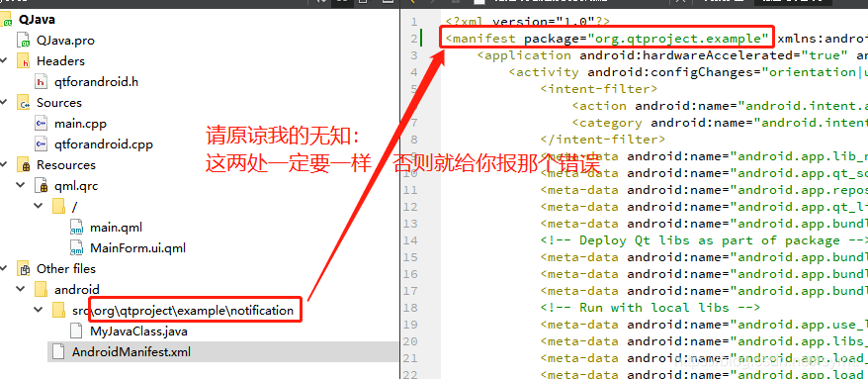Click line number 14 in the editor
868x379 pixels.
tap(410, 240)
